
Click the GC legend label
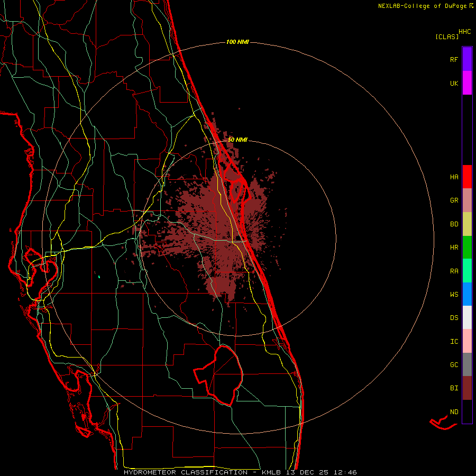(x=454, y=365)
